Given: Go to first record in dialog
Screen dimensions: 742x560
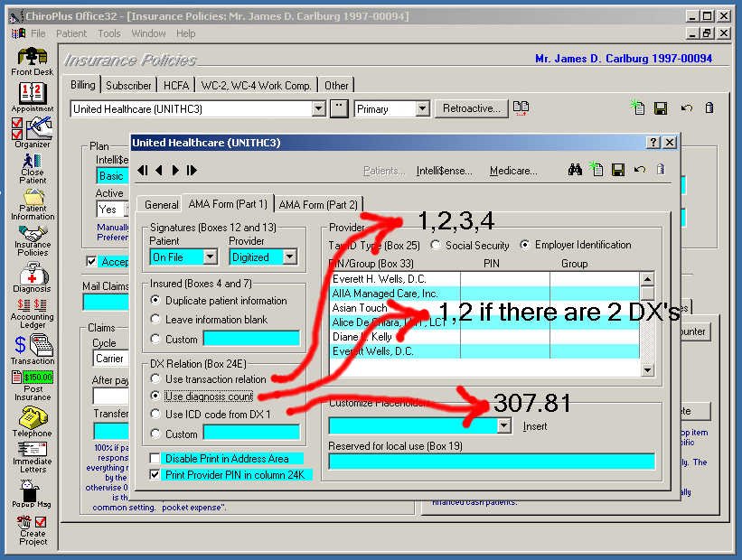Looking at the screenshot, I should point(143,171).
